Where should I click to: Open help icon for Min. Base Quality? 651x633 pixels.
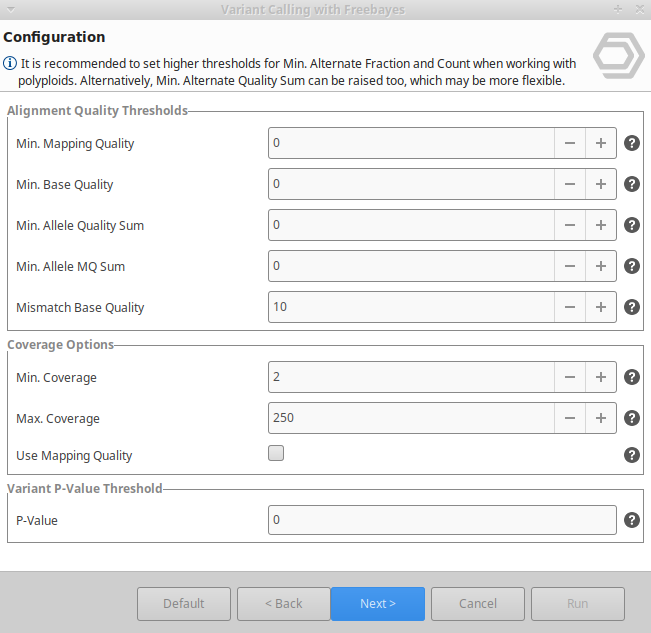point(631,184)
